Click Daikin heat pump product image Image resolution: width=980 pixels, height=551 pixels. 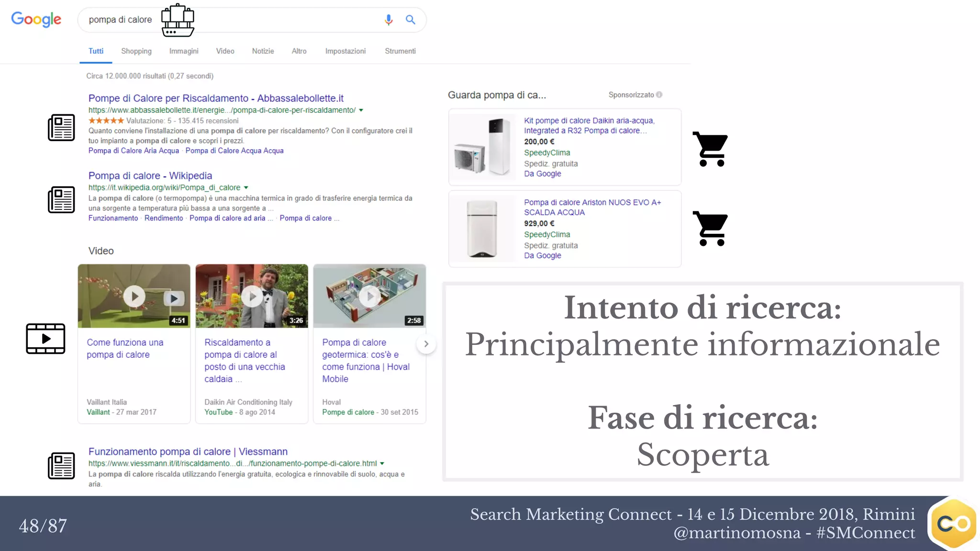pos(482,147)
